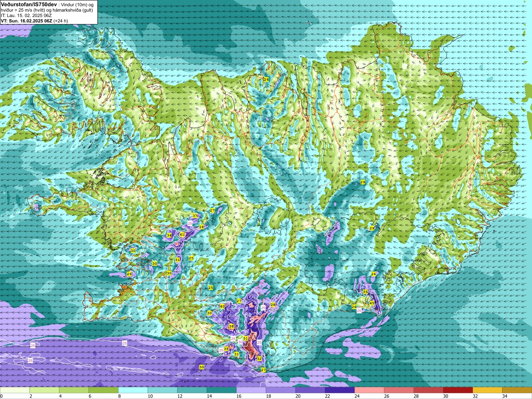Viewport: 532px width, 399px height.
Task: Click the Veðurstofan/IS750dev title text
Action: coord(29,4)
